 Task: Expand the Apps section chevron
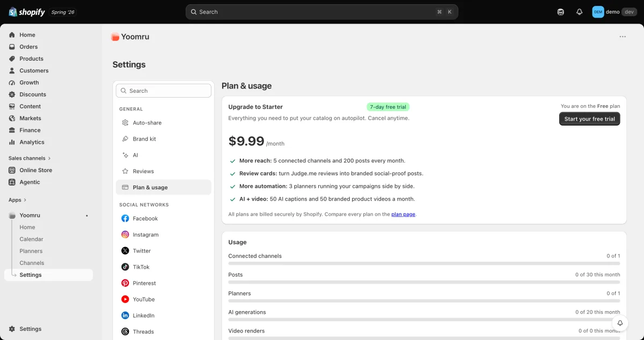[x=25, y=200]
